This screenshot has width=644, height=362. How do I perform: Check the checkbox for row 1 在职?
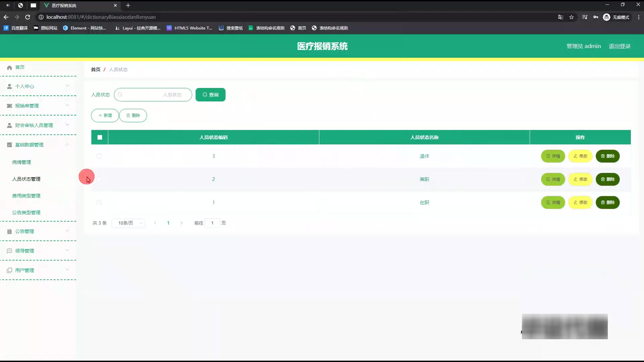pyautogui.click(x=99, y=202)
